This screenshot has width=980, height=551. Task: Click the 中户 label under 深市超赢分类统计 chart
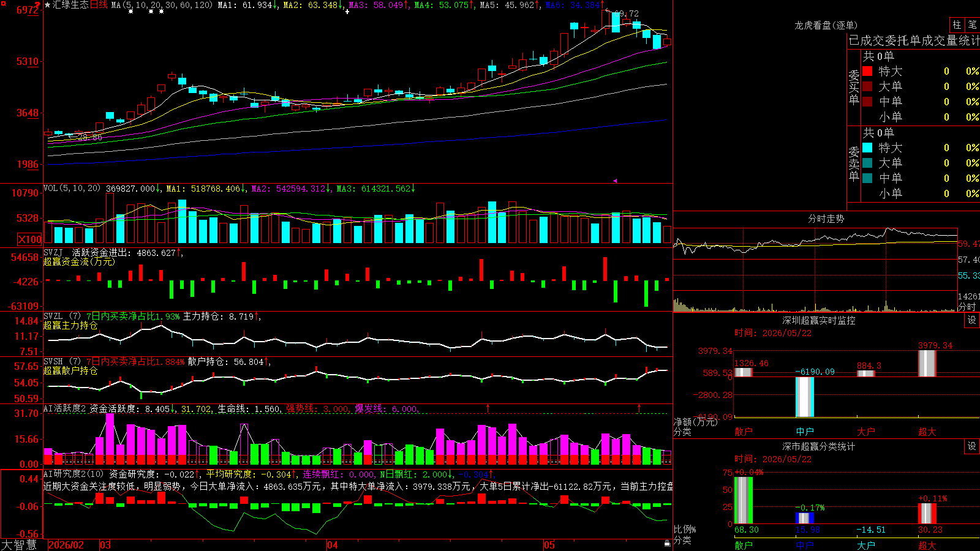(x=805, y=545)
